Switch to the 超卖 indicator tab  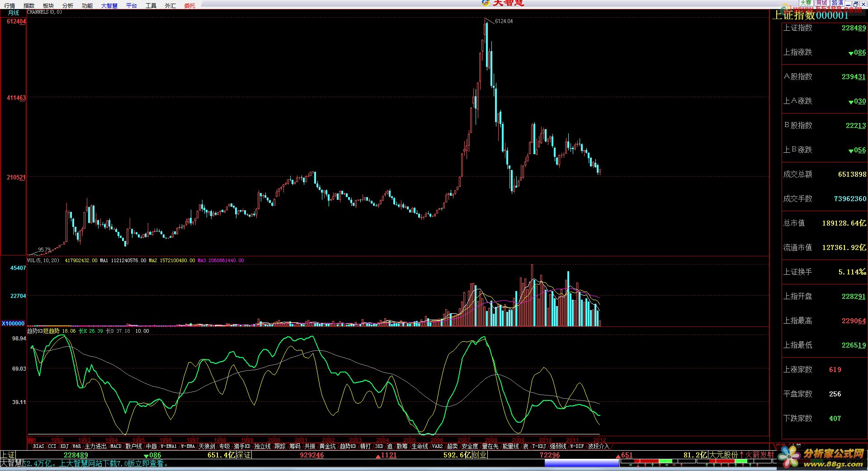click(x=452, y=446)
